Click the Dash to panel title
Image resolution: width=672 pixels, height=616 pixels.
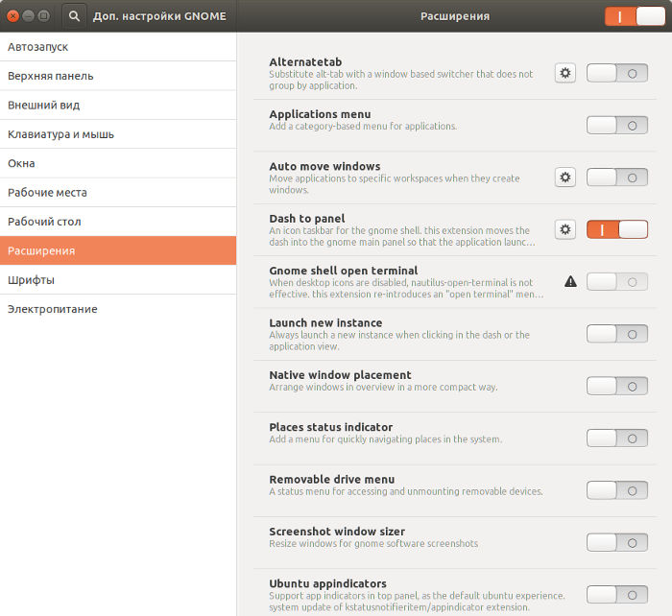tap(307, 219)
